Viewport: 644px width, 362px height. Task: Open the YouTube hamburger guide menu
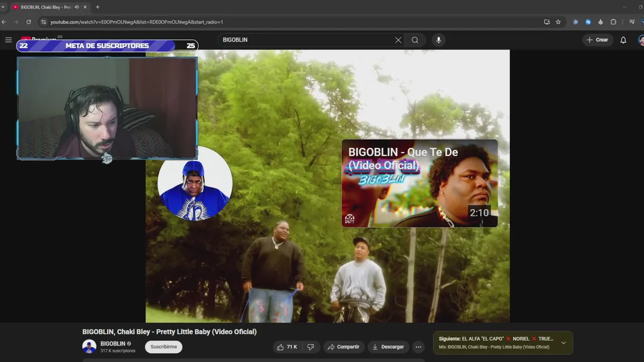pyautogui.click(x=9, y=40)
